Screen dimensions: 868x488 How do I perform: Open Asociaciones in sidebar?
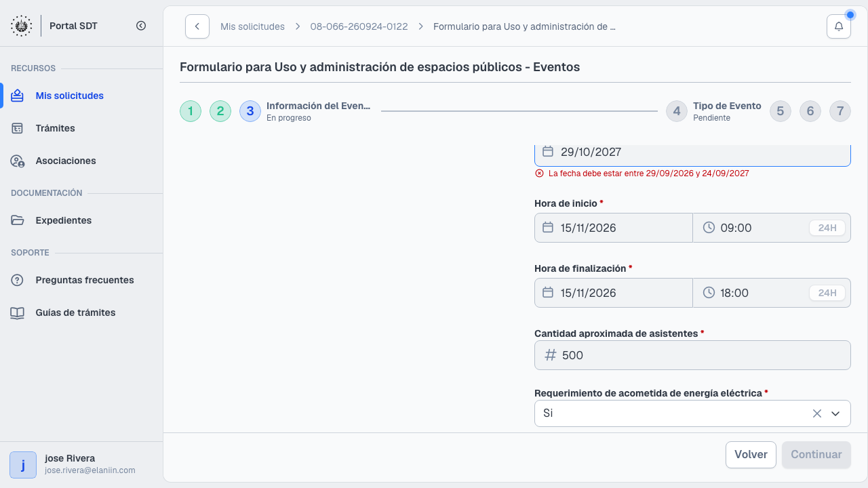coord(81,161)
